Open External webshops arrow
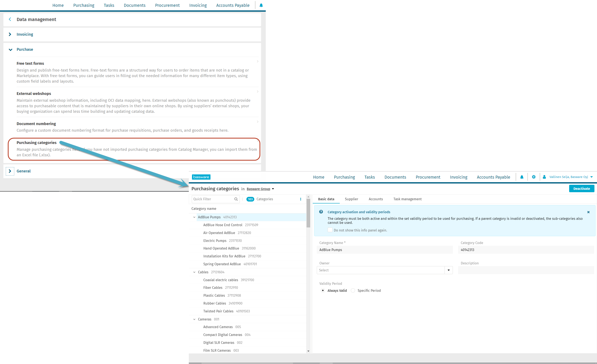This screenshot has height=364, width=597. (257, 92)
